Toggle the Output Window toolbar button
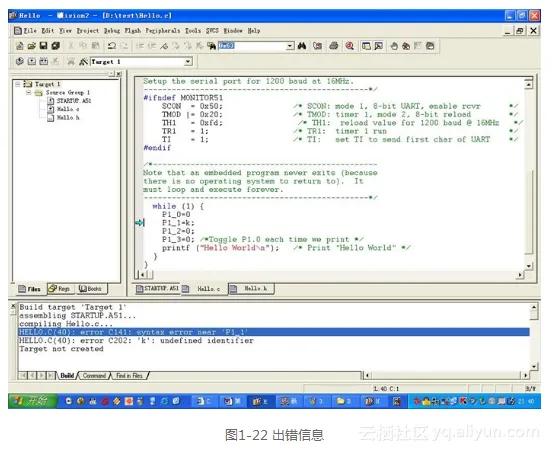This screenshot has height=452, width=550. (378, 46)
